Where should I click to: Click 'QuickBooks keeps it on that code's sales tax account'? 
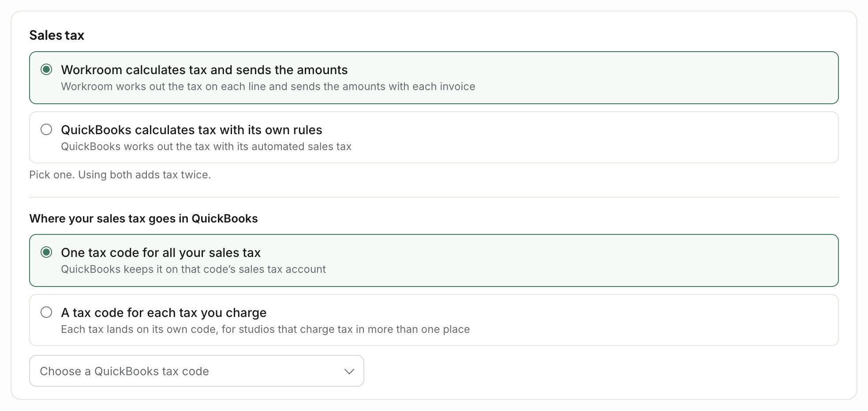(193, 269)
